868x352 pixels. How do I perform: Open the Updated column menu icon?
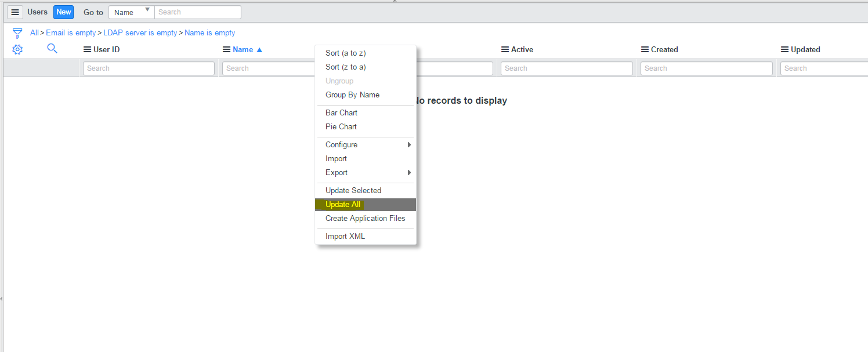[785, 50]
